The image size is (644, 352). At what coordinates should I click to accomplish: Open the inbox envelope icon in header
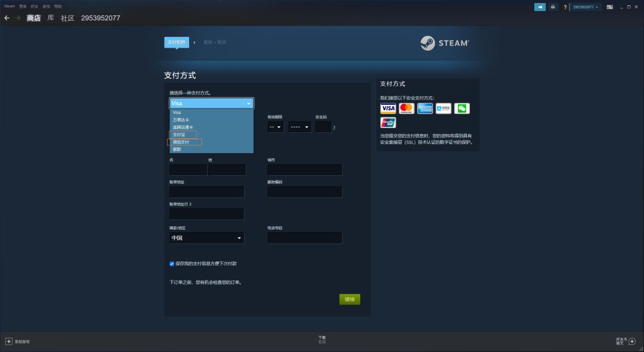point(553,7)
